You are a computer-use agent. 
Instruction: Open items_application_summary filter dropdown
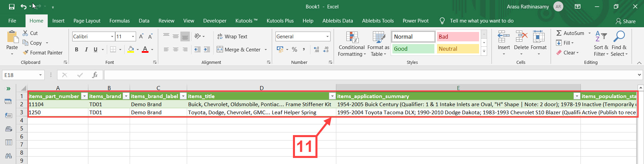click(577, 96)
